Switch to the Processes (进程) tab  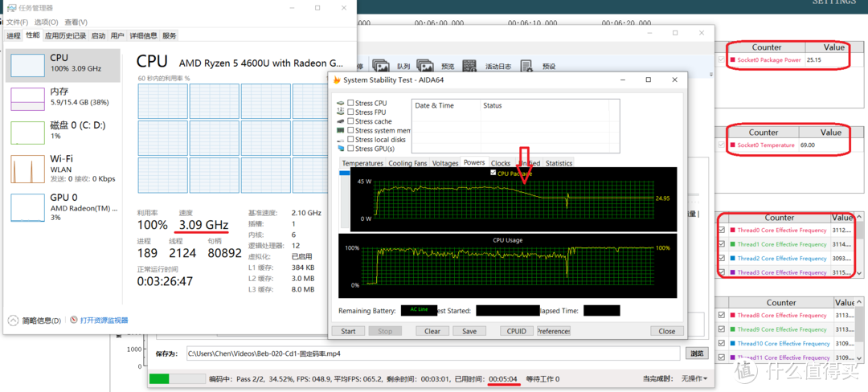coord(14,35)
